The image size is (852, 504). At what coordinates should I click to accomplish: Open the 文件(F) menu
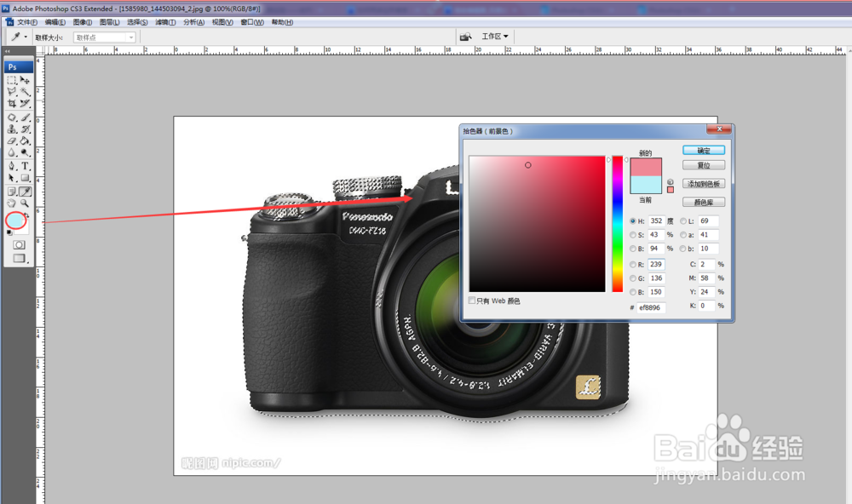pos(27,22)
